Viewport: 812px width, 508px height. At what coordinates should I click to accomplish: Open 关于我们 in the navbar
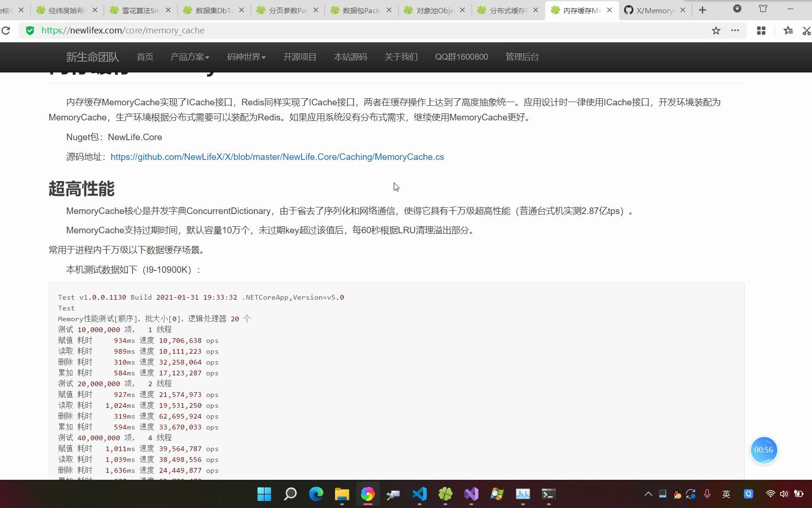point(401,57)
